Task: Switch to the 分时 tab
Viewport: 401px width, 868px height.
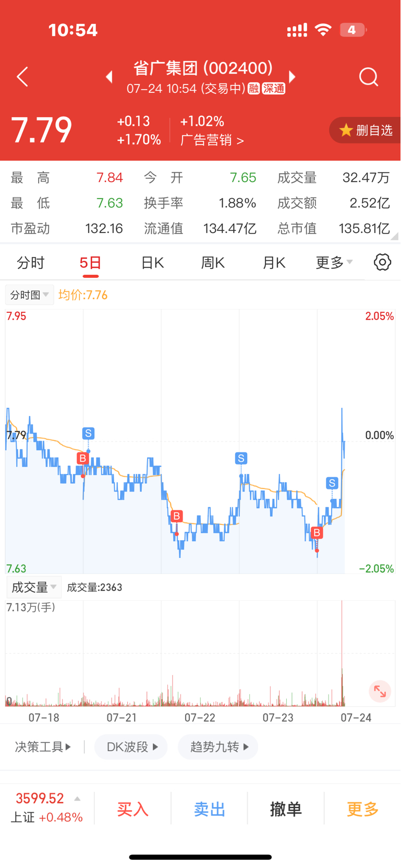Action: point(31,263)
